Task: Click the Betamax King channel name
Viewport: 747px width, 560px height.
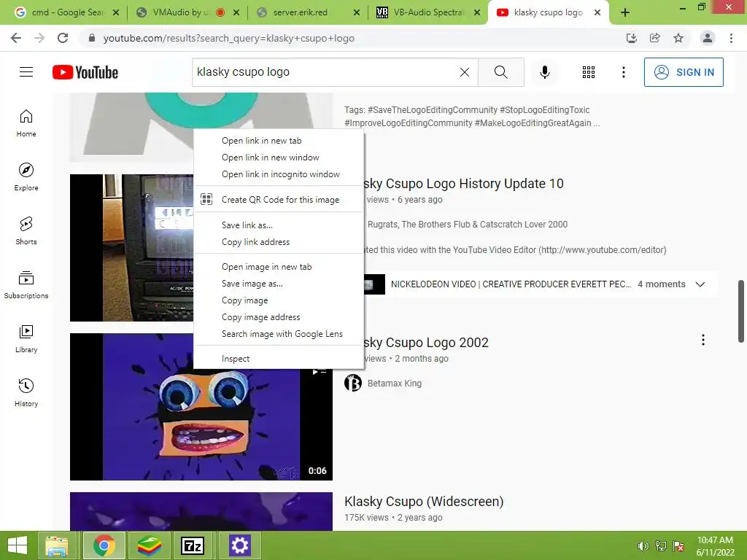Action: pyautogui.click(x=395, y=384)
